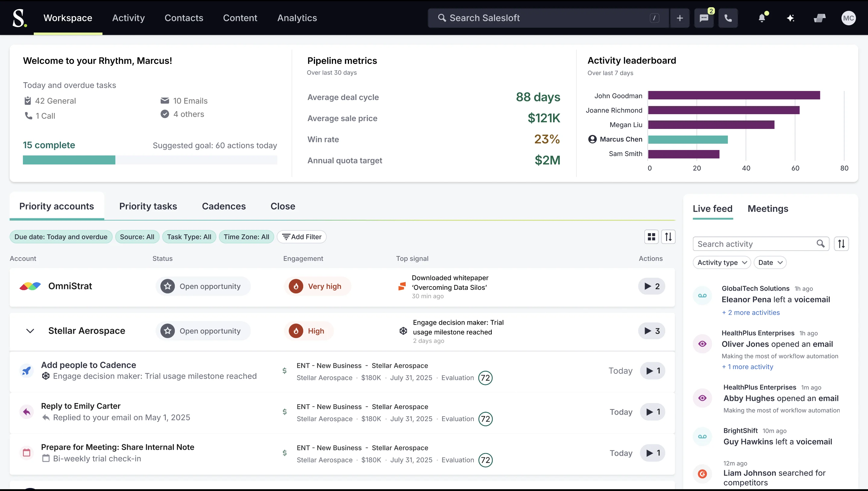Open the chat messages icon with badge
868x491 pixels.
pyautogui.click(x=704, y=18)
